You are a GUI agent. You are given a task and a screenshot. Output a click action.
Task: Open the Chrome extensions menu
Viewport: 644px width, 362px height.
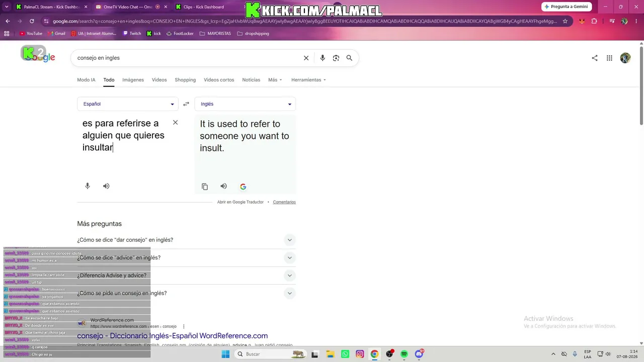pyautogui.click(x=594, y=21)
